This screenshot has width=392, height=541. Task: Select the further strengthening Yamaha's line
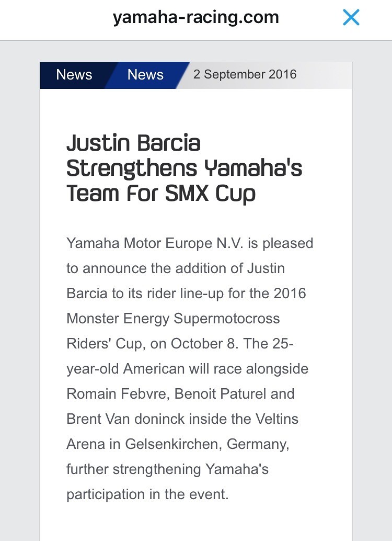167,469
